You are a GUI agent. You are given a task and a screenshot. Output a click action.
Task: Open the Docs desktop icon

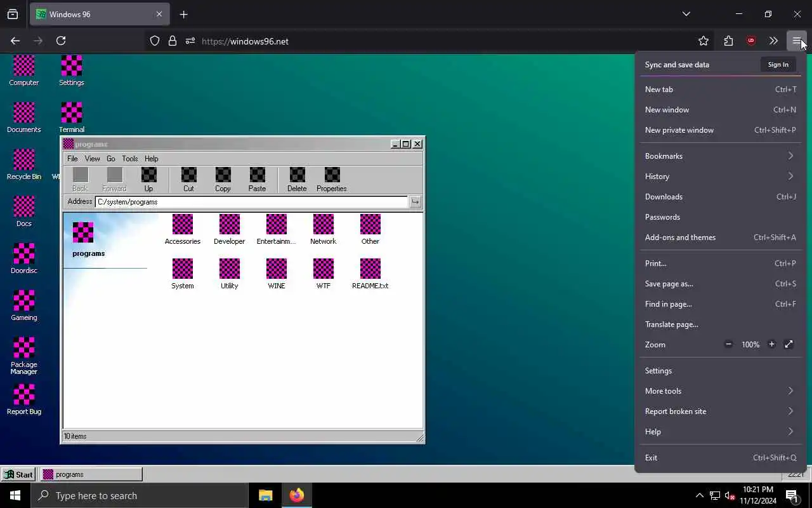(x=24, y=211)
